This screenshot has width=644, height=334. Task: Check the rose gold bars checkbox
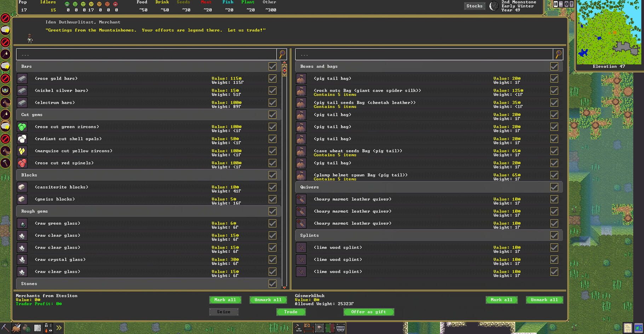click(x=272, y=79)
